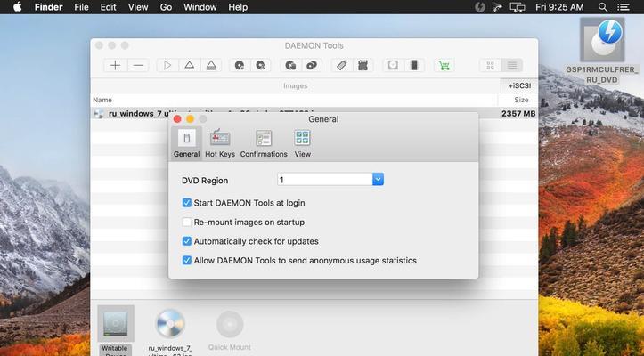Sort images by Name column header
644x356 pixels.
coord(102,100)
